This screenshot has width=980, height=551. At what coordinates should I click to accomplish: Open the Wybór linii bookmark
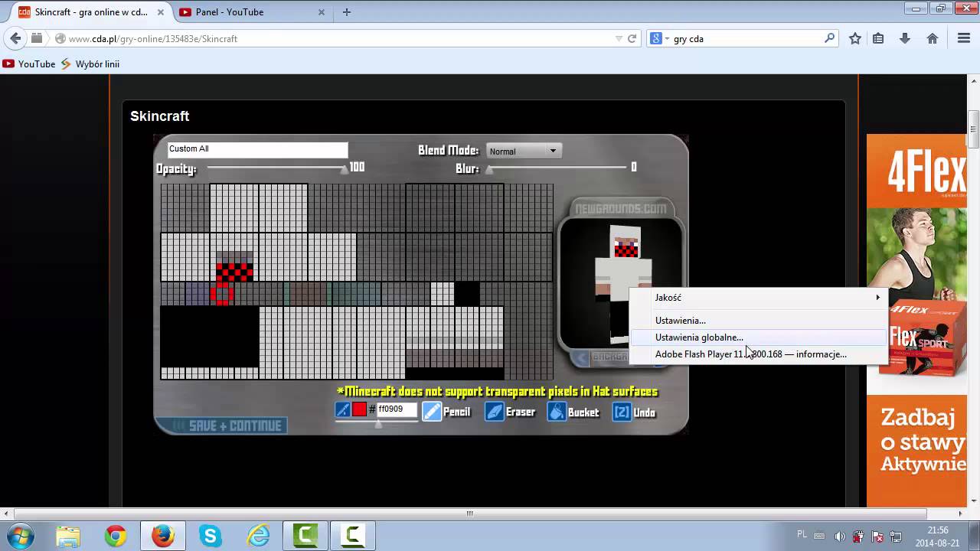[x=90, y=64]
